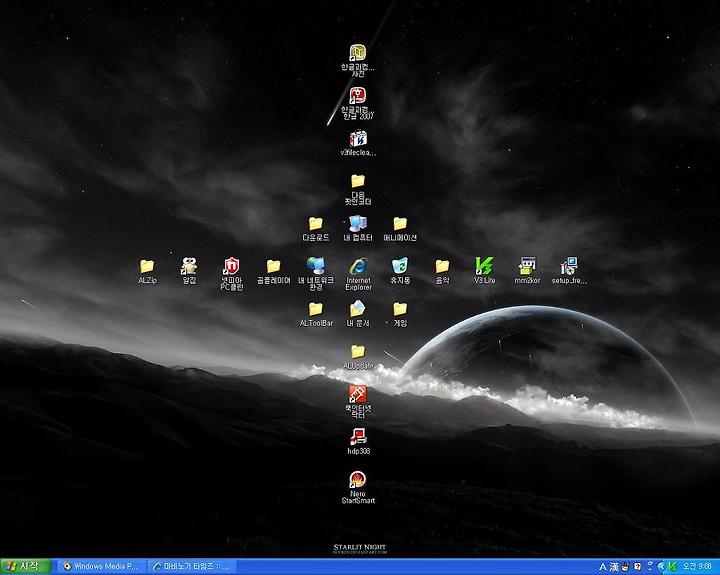Viewport: 720px width, 575px height.
Task: Open the hdp308 desktop icon
Action: (358, 441)
